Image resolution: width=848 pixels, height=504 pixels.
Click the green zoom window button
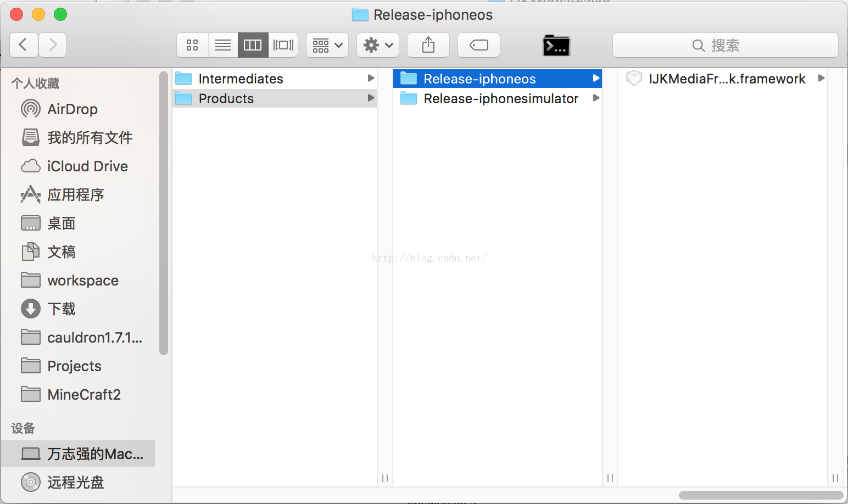click(60, 14)
